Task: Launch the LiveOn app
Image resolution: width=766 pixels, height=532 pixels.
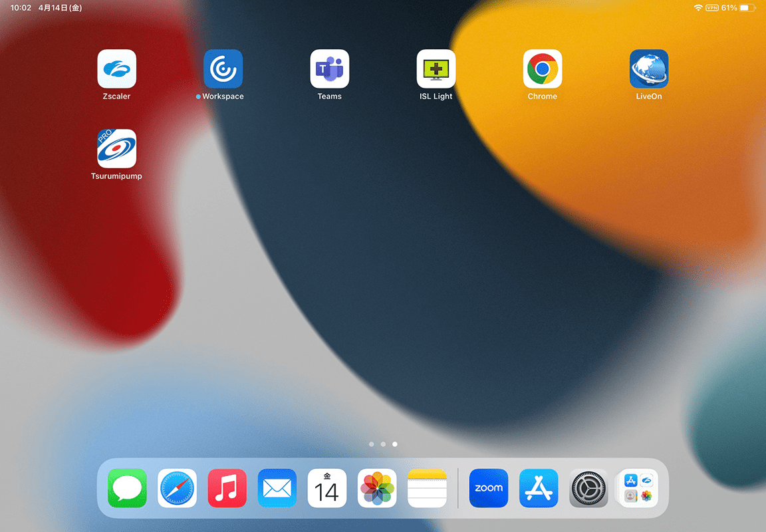Action: tap(649, 69)
